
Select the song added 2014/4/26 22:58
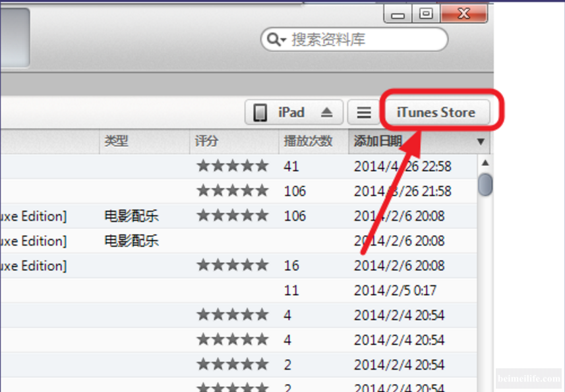(402, 166)
